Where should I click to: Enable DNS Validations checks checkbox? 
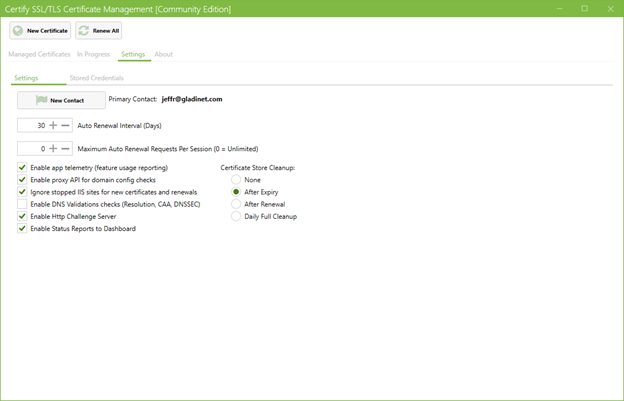pyautogui.click(x=22, y=204)
